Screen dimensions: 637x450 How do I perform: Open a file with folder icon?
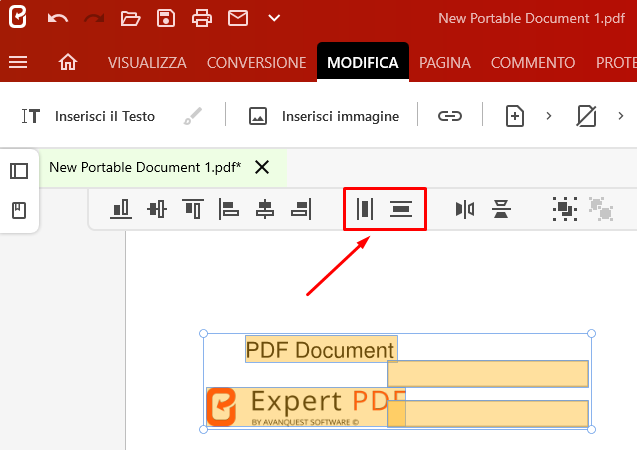(x=130, y=18)
